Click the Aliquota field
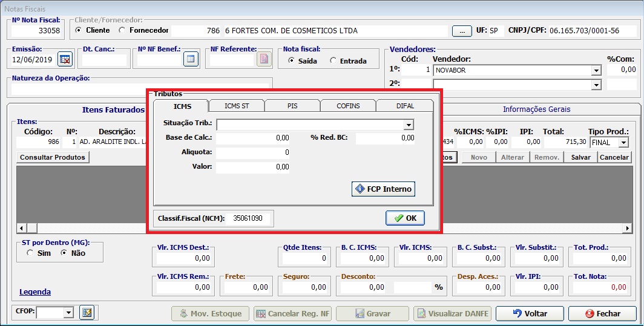The image size is (644, 326). [x=253, y=153]
